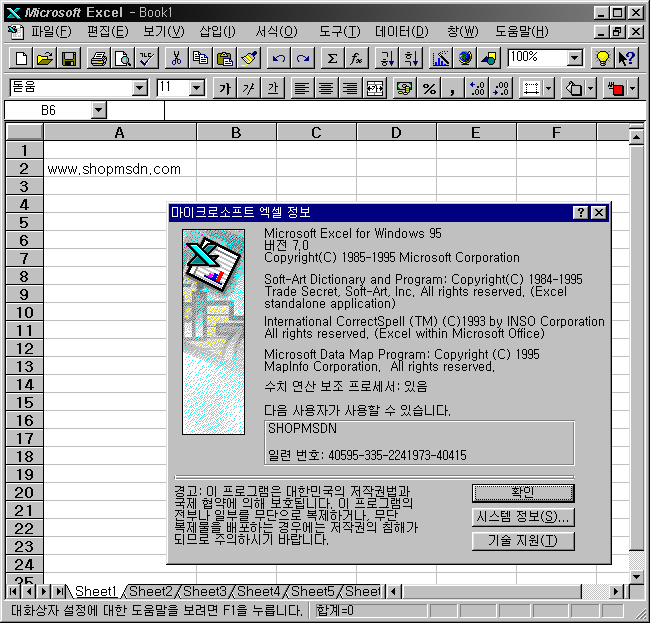Click the vertical scrollbar down arrow

click(x=636, y=576)
